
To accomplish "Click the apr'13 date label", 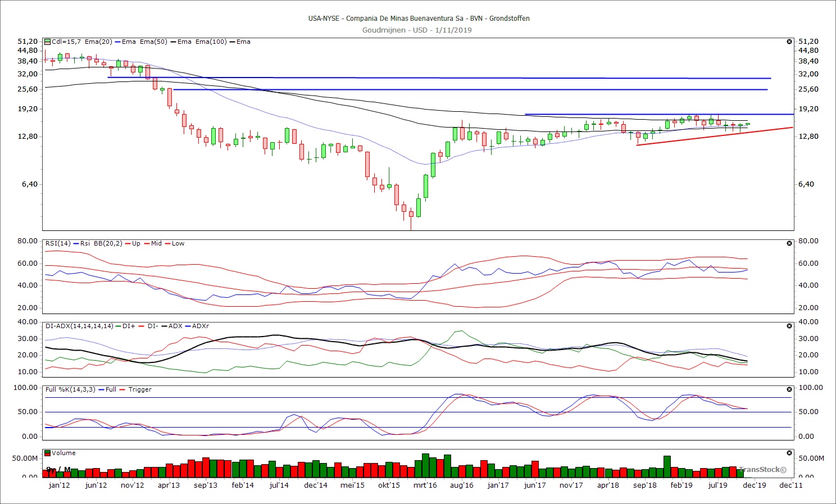I will coord(169,485).
